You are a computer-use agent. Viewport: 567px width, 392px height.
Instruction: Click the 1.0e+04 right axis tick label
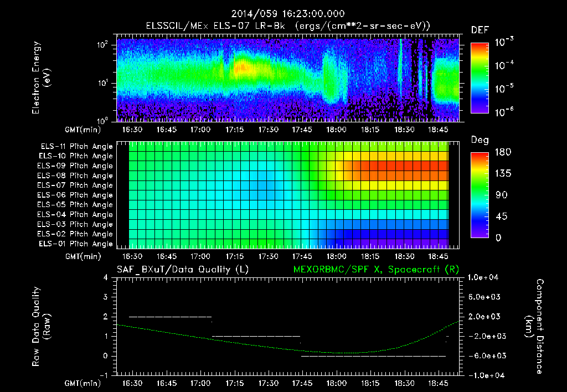(483, 277)
